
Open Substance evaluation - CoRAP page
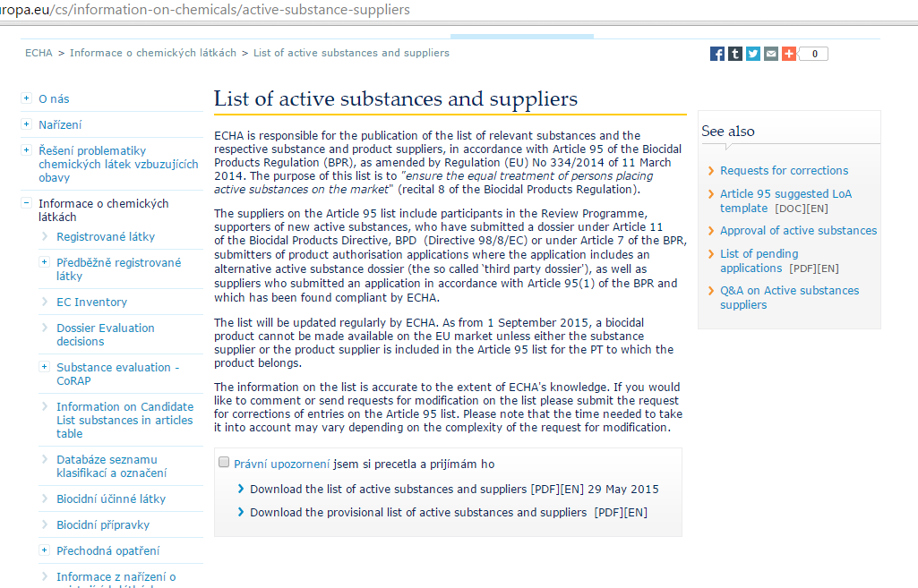point(117,374)
